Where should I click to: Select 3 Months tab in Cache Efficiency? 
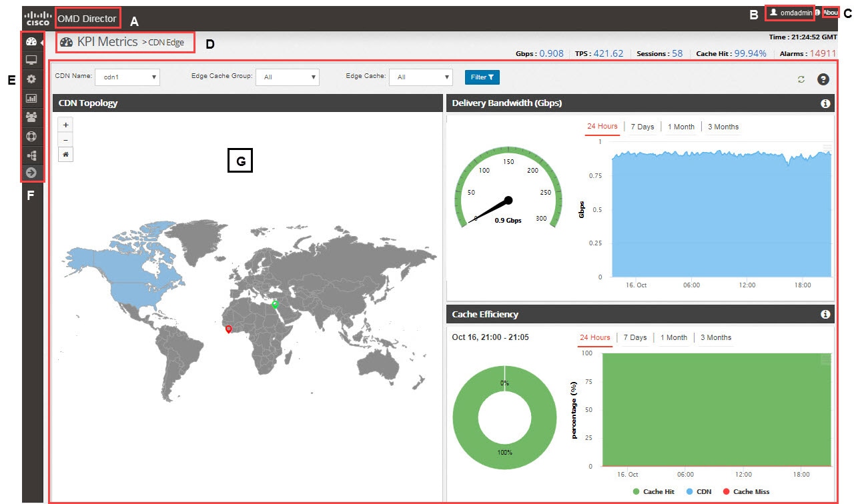pos(716,337)
